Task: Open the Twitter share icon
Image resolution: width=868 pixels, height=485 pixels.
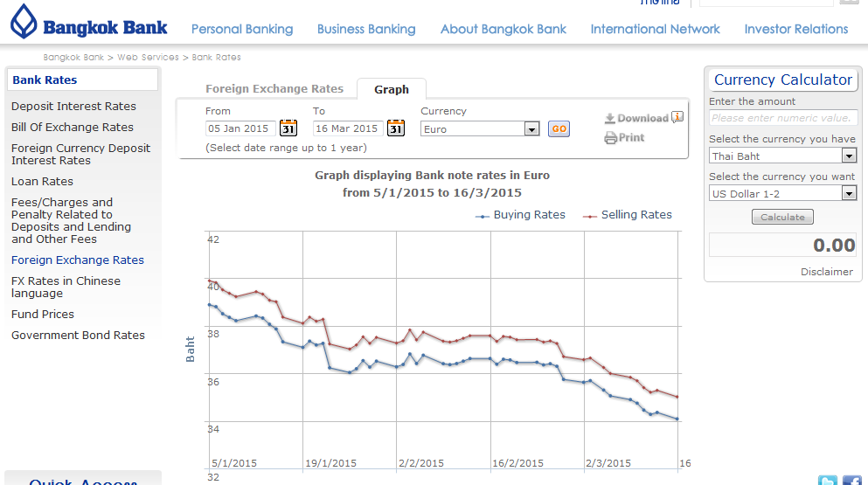Action: click(x=827, y=480)
